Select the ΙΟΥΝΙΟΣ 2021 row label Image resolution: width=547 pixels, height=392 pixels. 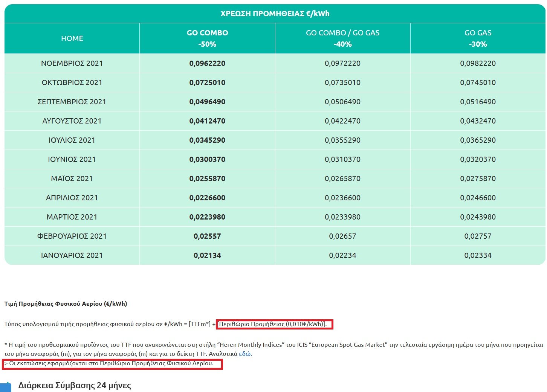(72, 159)
